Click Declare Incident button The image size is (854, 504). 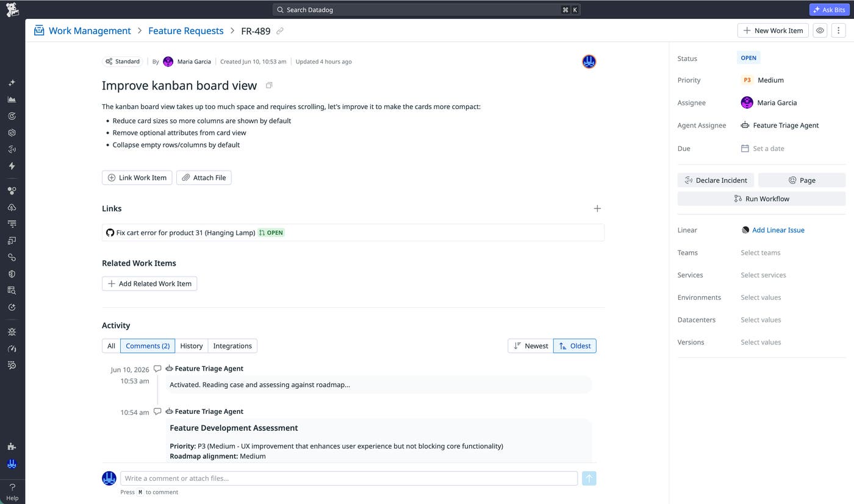716,180
